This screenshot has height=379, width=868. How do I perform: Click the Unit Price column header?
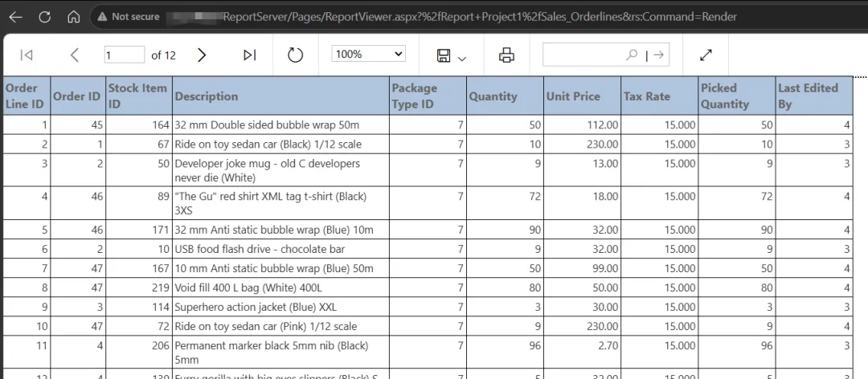point(583,96)
